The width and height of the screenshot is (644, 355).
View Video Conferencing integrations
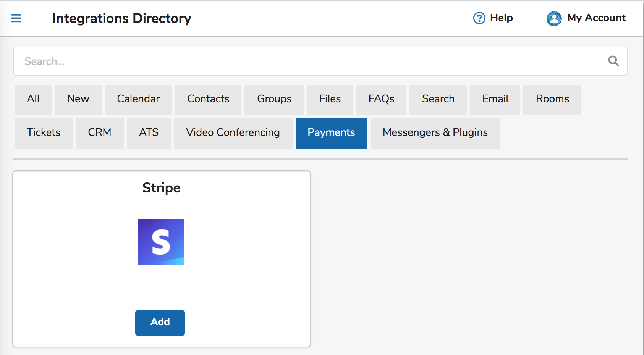coord(233,133)
